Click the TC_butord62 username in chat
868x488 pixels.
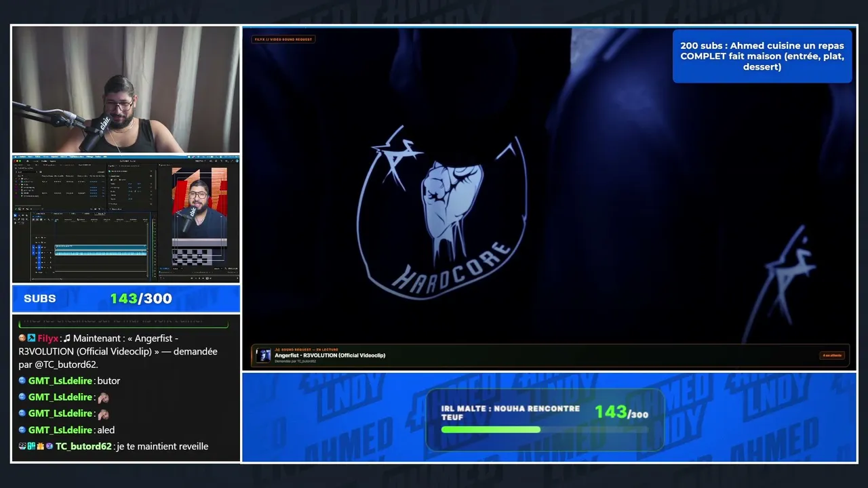(83, 446)
